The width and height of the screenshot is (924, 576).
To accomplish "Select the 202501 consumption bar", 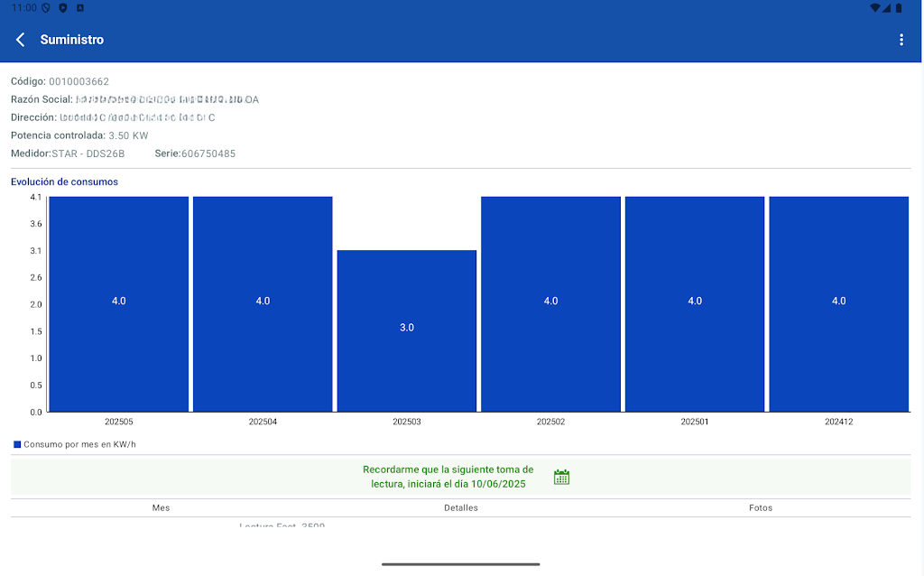I will click(695, 304).
